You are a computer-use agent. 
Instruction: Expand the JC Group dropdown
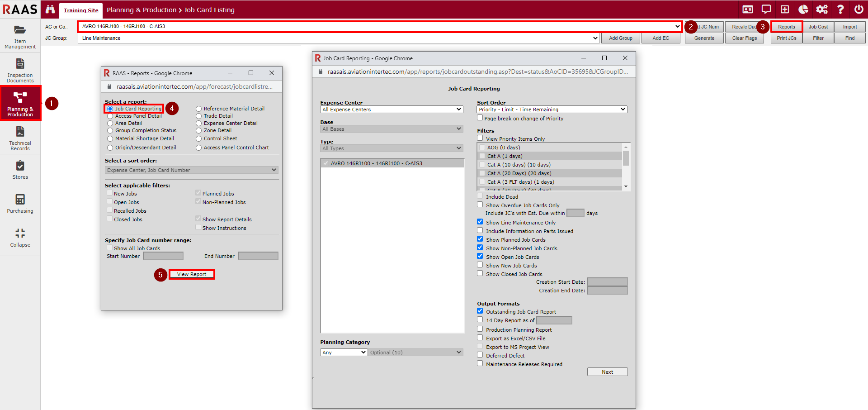[339, 38]
